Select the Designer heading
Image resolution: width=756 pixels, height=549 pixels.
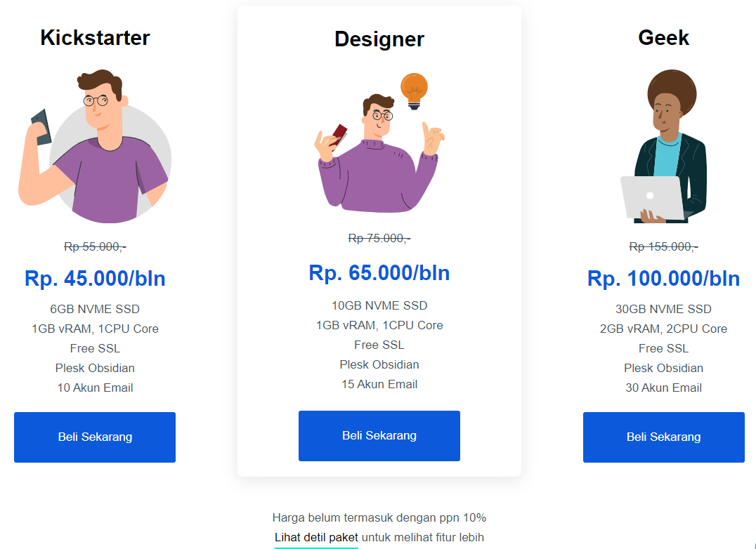pyautogui.click(x=379, y=39)
